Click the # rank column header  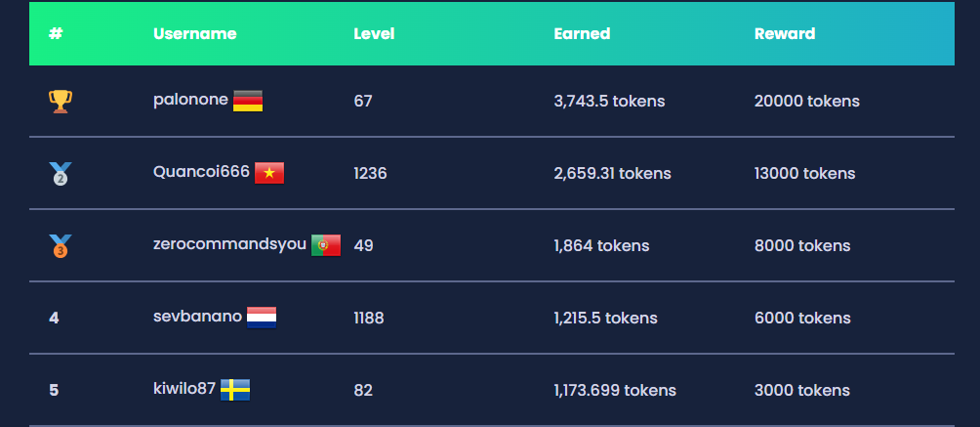point(56,34)
